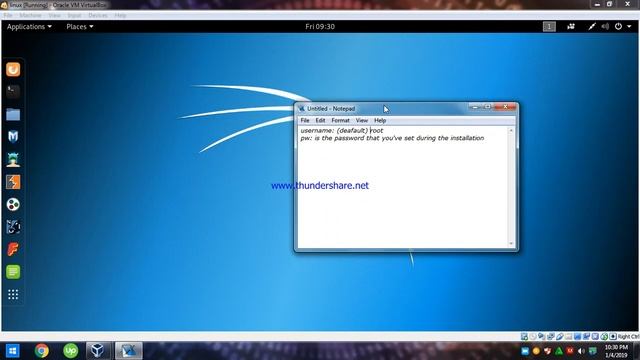This screenshot has width=640, height=360.
Task: Open Google Chrome from the taskbar
Action: coord(42,351)
